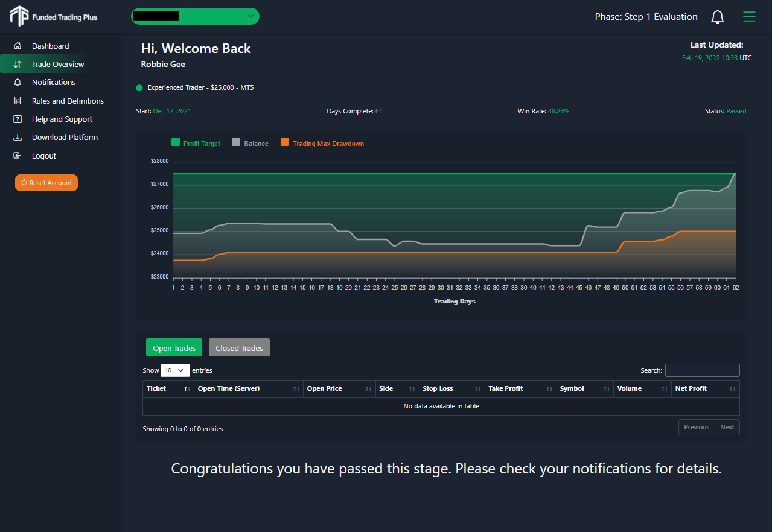Sort table by Open Time (Server)
The image size is (772, 532).
click(x=249, y=388)
